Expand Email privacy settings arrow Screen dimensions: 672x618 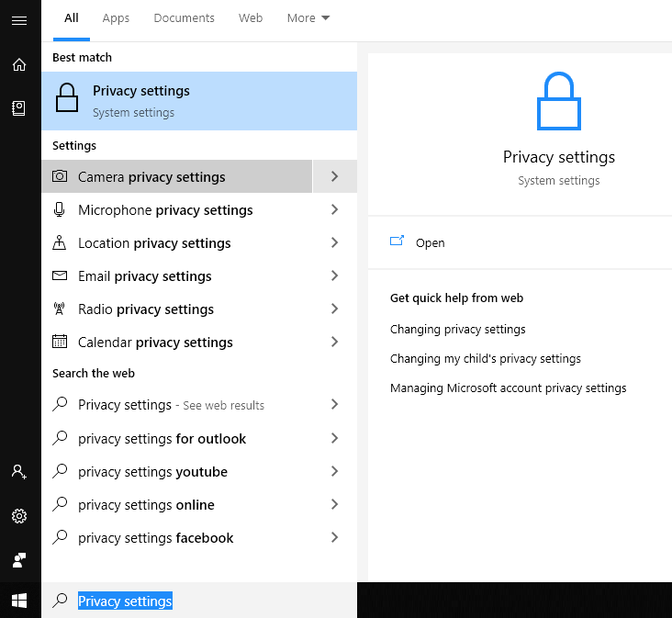coord(335,275)
